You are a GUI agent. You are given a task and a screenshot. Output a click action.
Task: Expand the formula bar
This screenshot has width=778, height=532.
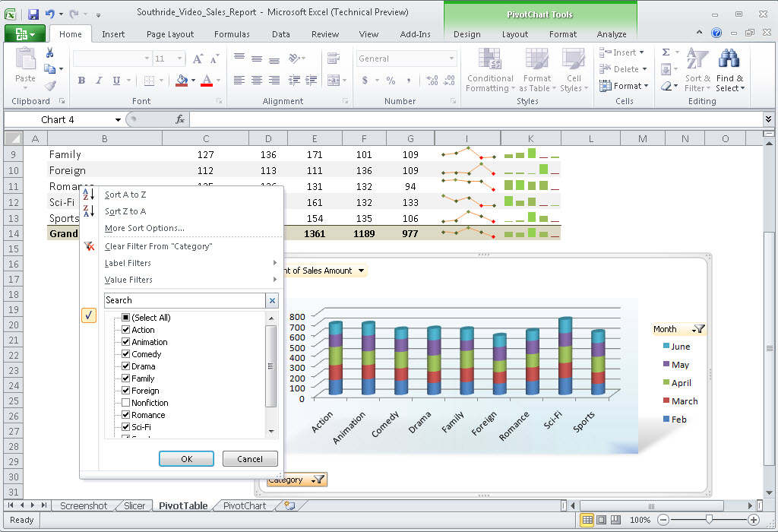(x=768, y=119)
